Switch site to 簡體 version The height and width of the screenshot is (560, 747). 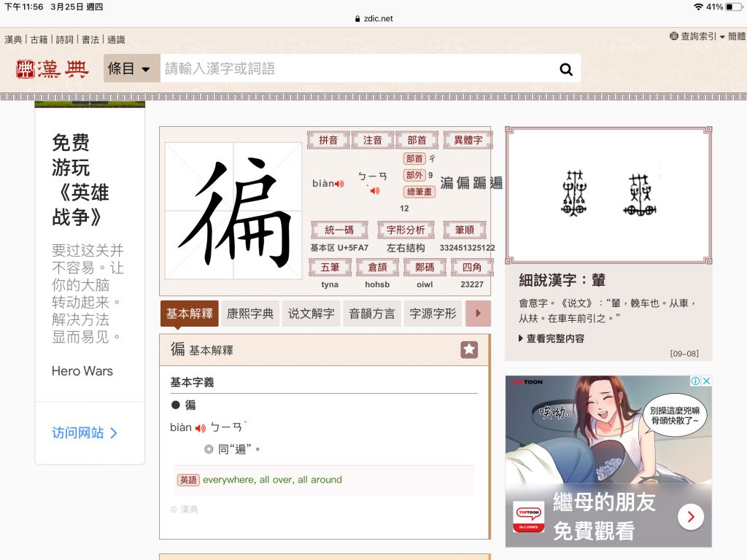(736, 36)
